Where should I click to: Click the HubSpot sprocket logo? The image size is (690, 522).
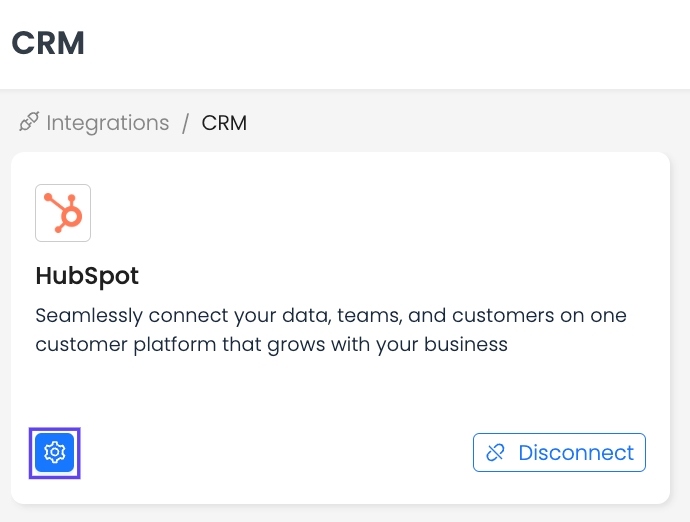tap(63, 213)
